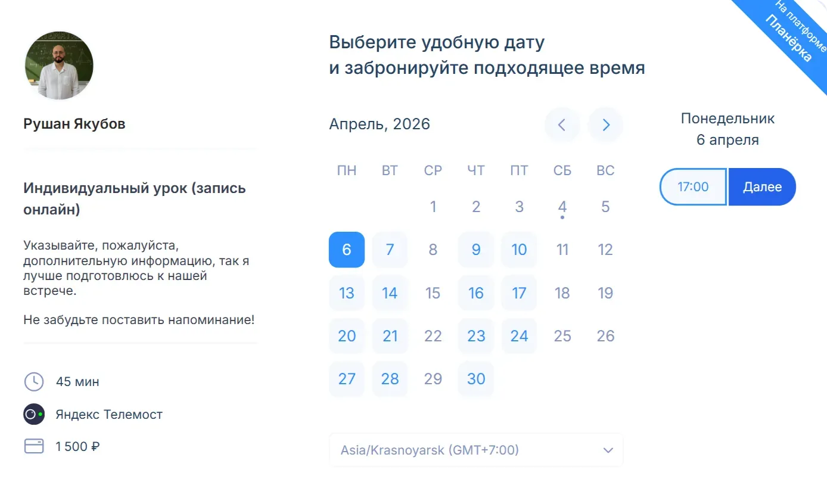
Task: Select April 28 on the calendar
Action: pyautogui.click(x=390, y=378)
